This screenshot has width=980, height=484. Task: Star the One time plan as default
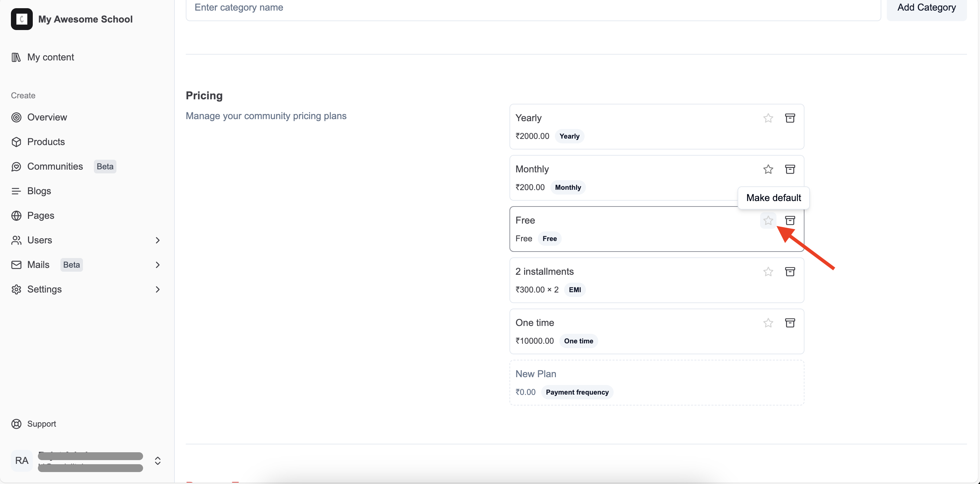pyautogui.click(x=768, y=323)
